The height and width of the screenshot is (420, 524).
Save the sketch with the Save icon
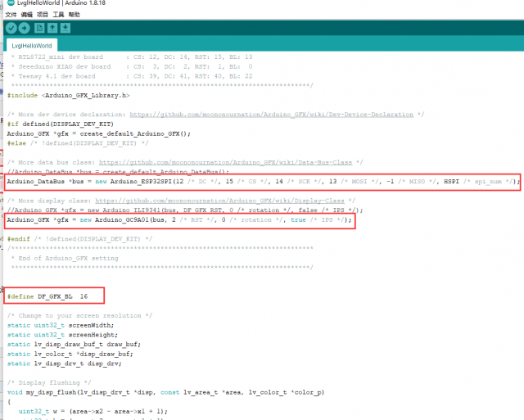pyautogui.click(x=65, y=28)
